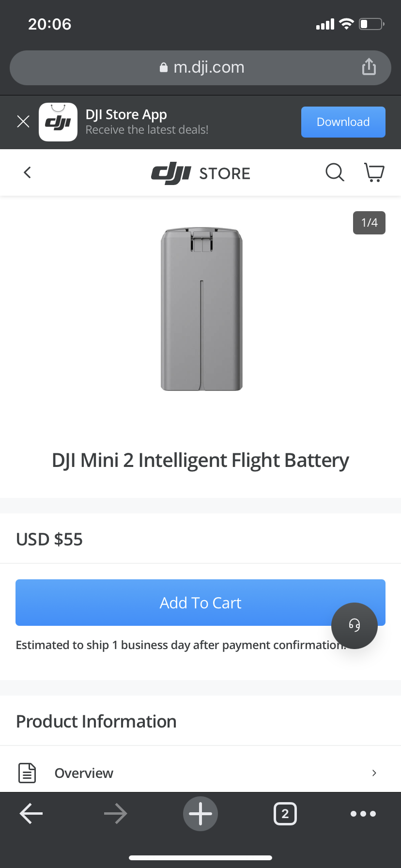Download the DJI Store App
Image resolution: width=401 pixels, height=868 pixels.
[x=343, y=122]
